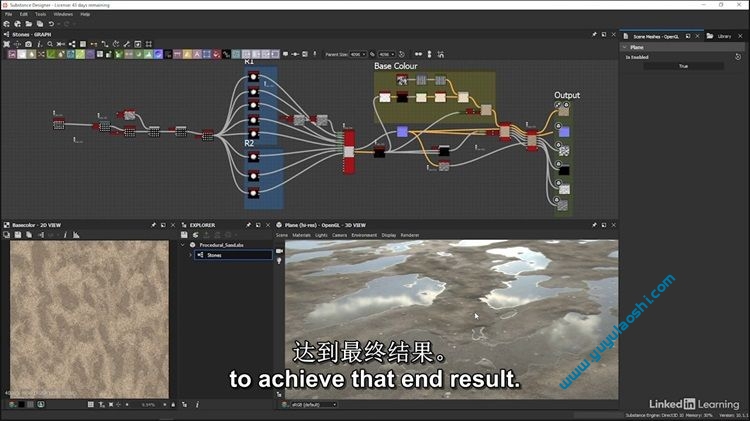Add the Curve node with black wave icon
Image resolution: width=750 pixels, height=421 pixels.
226,55
